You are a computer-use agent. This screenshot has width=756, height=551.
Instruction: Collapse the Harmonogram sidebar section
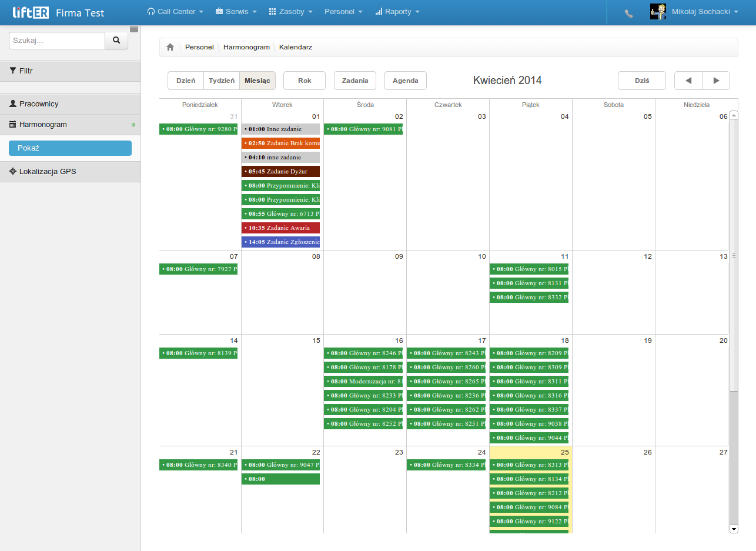(x=70, y=125)
